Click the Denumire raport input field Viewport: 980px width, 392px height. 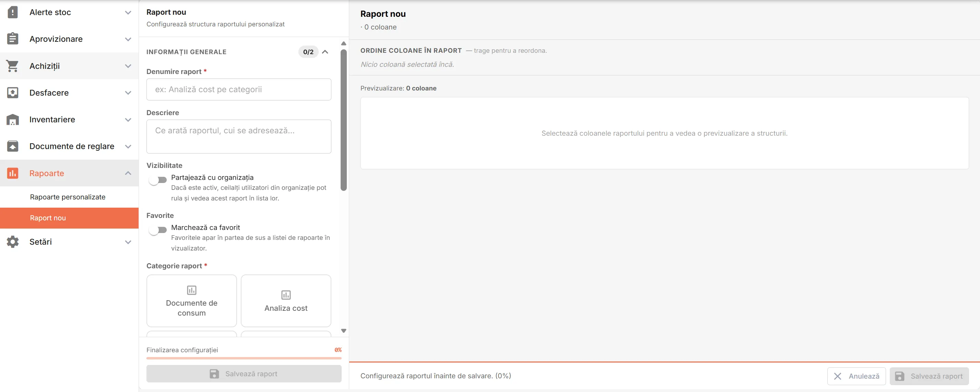coord(239,89)
